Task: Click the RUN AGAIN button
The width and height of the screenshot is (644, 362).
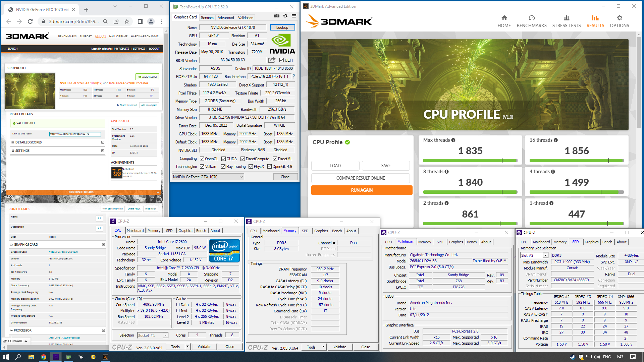Action: pos(362,190)
